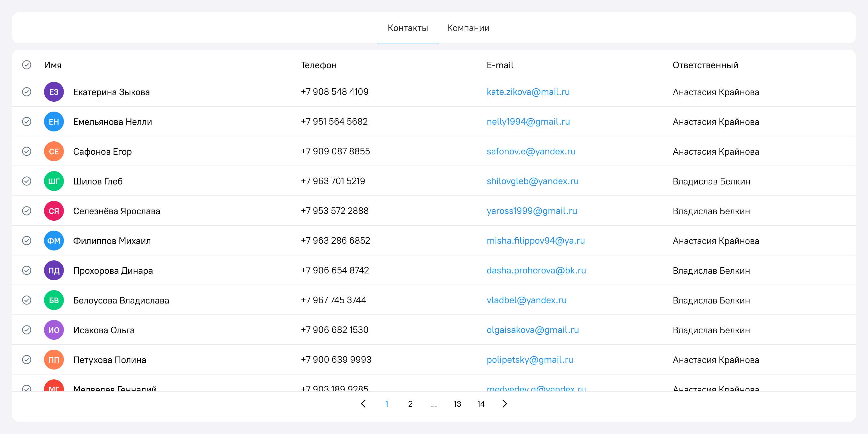Select the ПД avatar for Прохорова Динара
Viewport: 868px width, 434px height.
[54, 270]
